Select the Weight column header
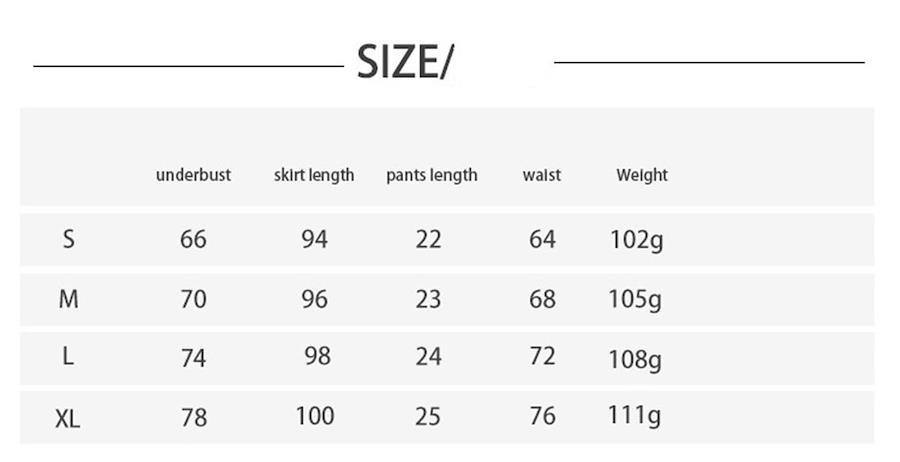900x462 pixels. tap(642, 175)
